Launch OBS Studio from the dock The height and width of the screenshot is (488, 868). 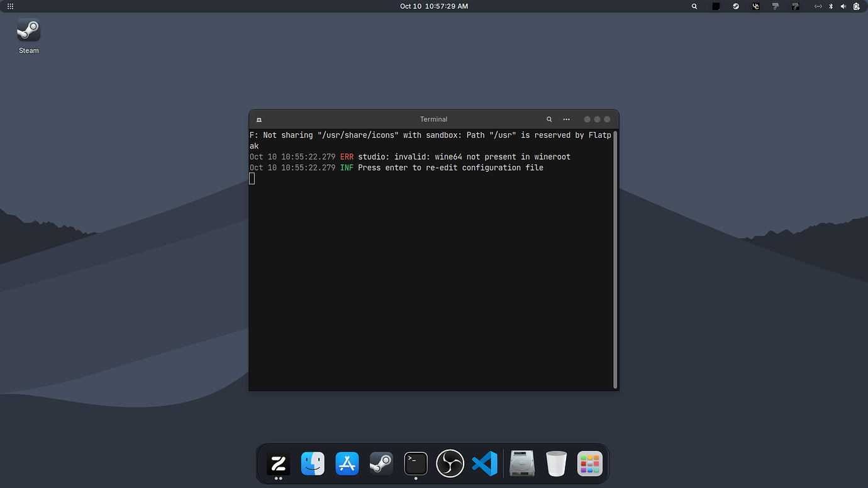click(x=450, y=463)
